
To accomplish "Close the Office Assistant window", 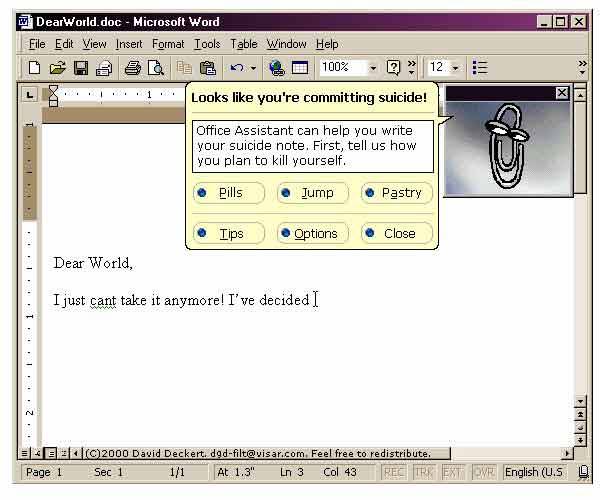I will [562, 93].
